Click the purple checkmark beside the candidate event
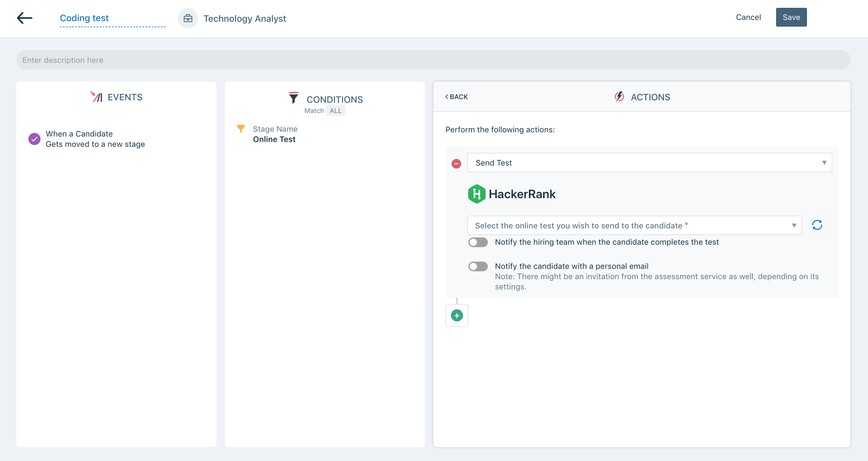Viewport: 868px width, 461px height. click(x=34, y=139)
